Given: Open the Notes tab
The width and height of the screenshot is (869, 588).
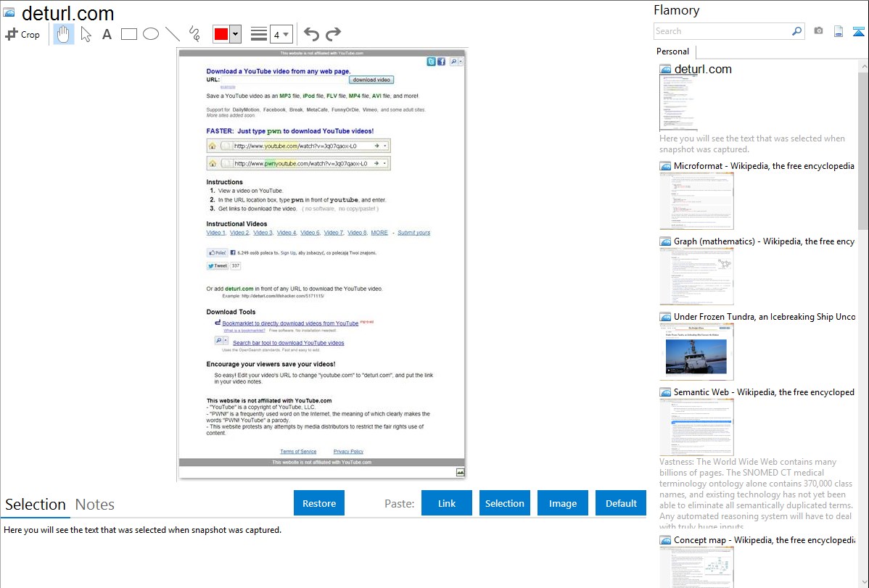Looking at the screenshot, I should click(x=95, y=505).
